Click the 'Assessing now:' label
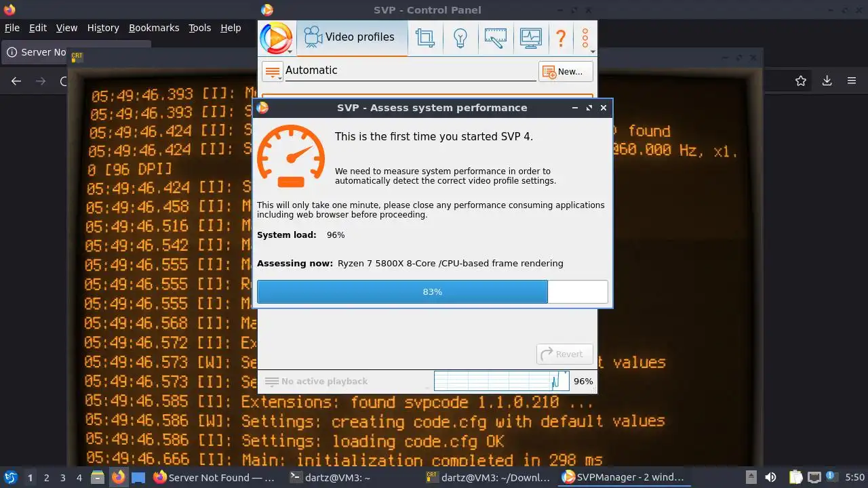Viewport: 868px width, 488px height. pyautogui.click(x=295, y=263)
